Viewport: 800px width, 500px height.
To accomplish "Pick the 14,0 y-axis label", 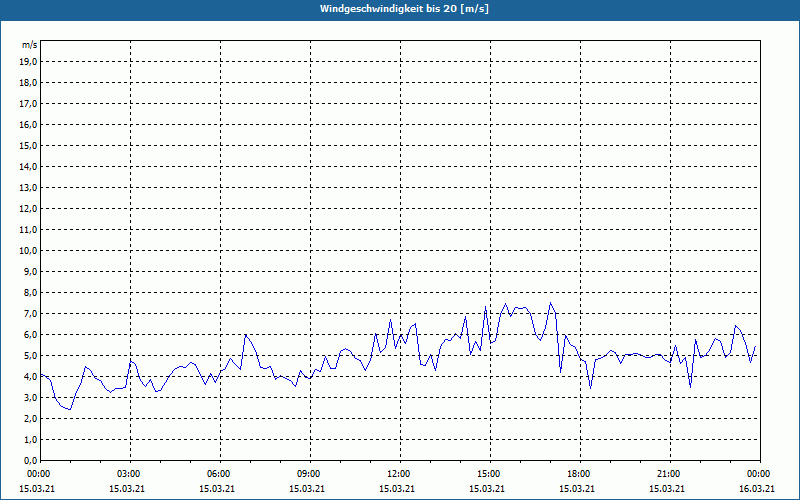I will 29,166.
